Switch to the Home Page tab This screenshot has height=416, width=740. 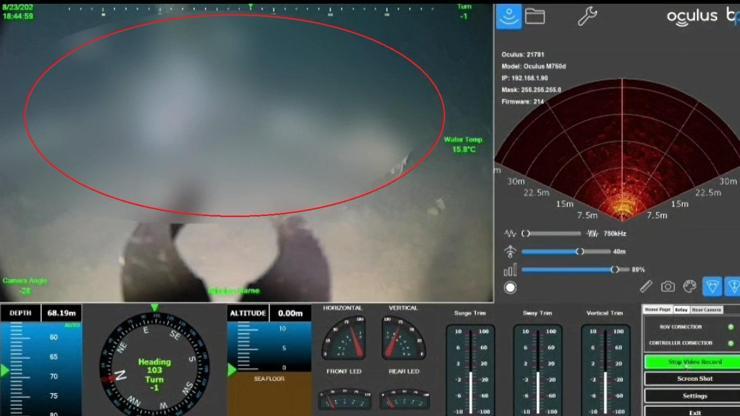click(x=656, y=310)
